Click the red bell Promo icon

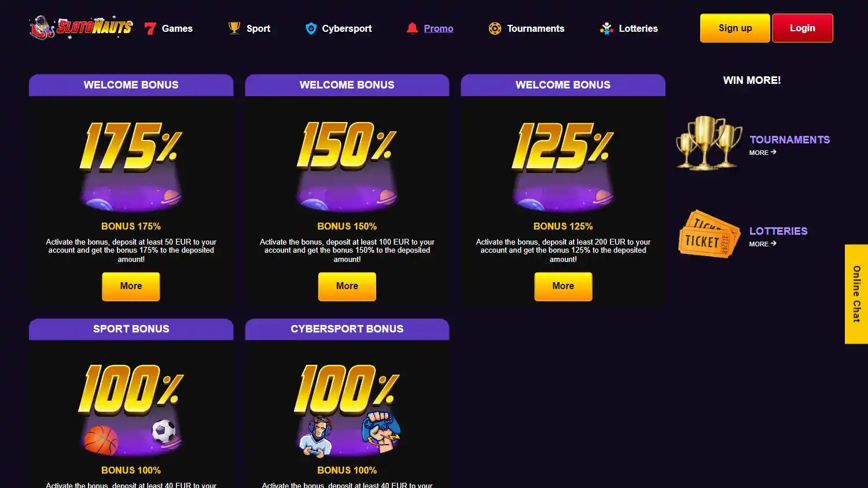point(412,28)
